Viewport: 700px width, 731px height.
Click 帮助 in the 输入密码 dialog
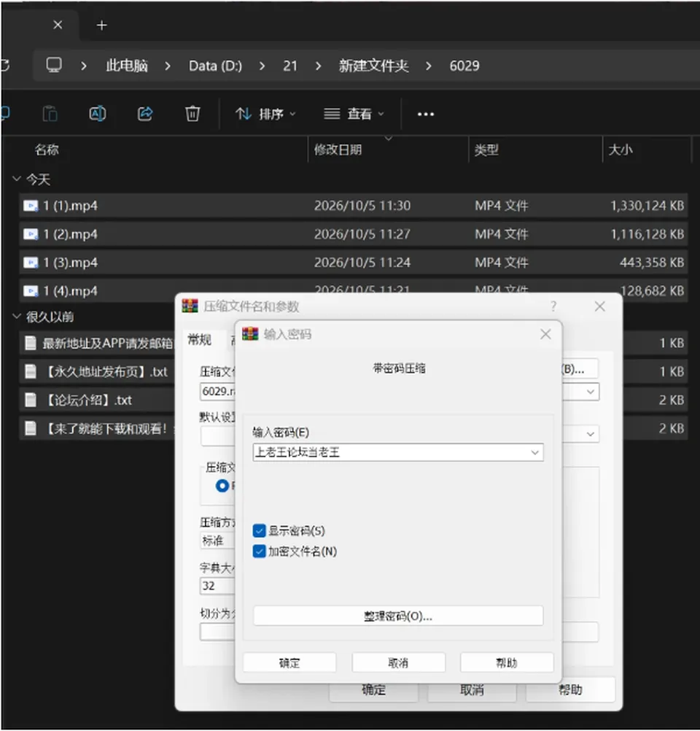point(507,662)
